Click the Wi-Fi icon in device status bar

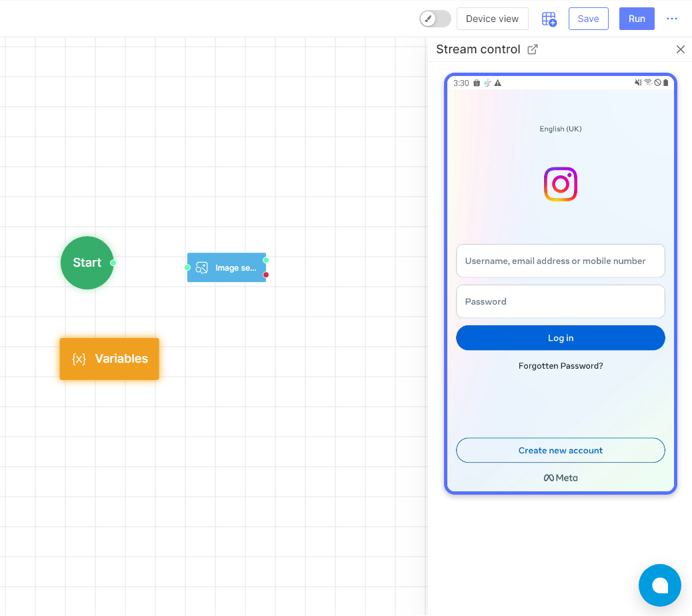[x=648, y=83]
